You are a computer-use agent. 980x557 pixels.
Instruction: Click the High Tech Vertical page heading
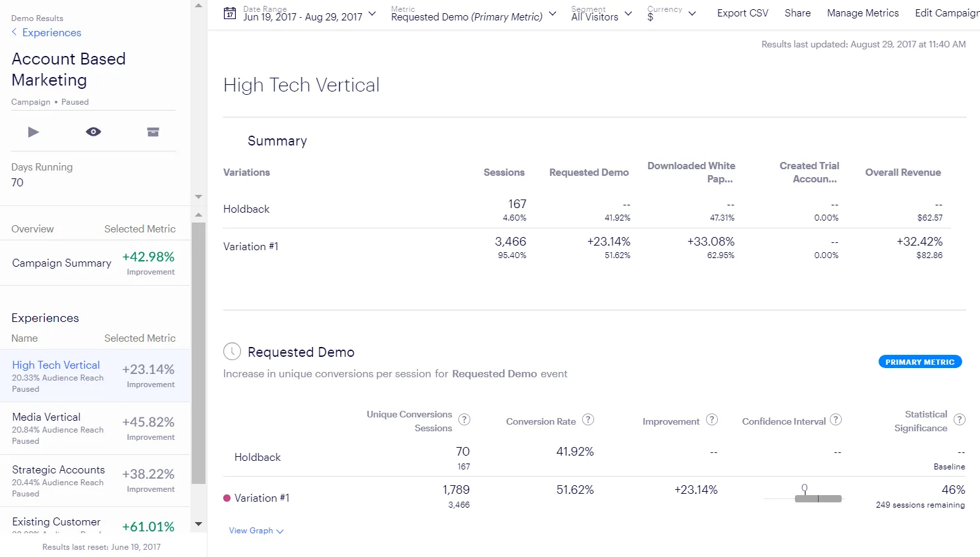(301, 85)
